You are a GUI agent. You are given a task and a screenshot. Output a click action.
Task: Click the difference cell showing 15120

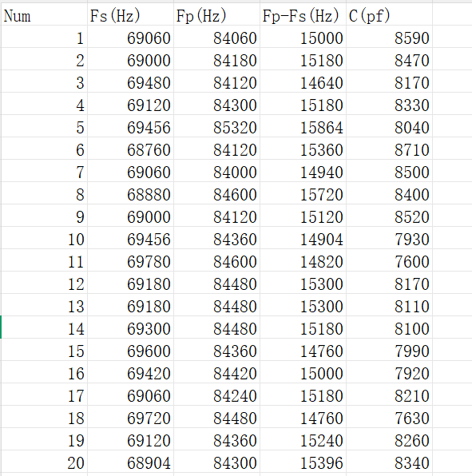point(303,216)
